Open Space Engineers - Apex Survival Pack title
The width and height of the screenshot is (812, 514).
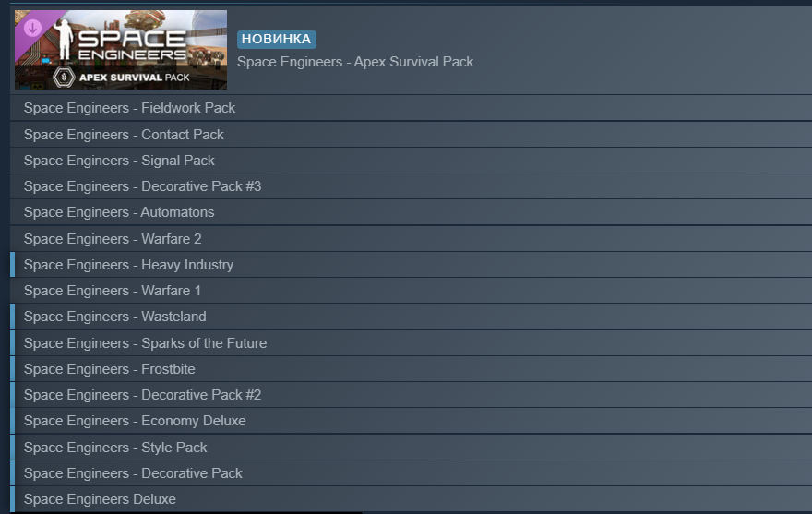tap(355, 62)
